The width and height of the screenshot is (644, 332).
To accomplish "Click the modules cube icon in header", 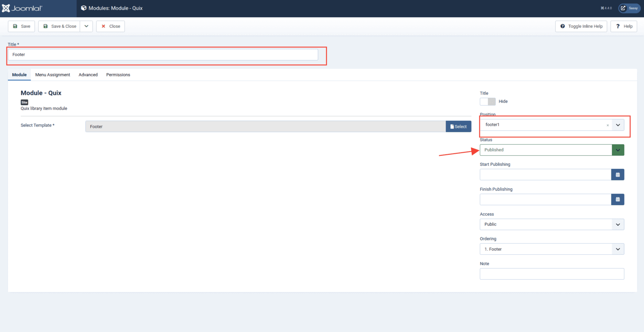I will click(84, 8).
